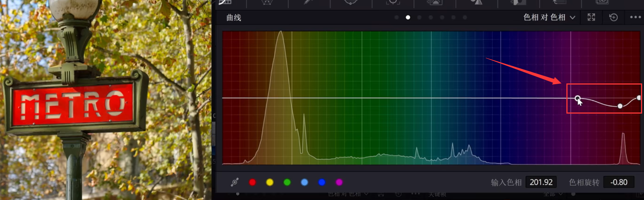Click the 色相旋转 label
The height and width of the screenshot is (200, 644).
point(584,182)
